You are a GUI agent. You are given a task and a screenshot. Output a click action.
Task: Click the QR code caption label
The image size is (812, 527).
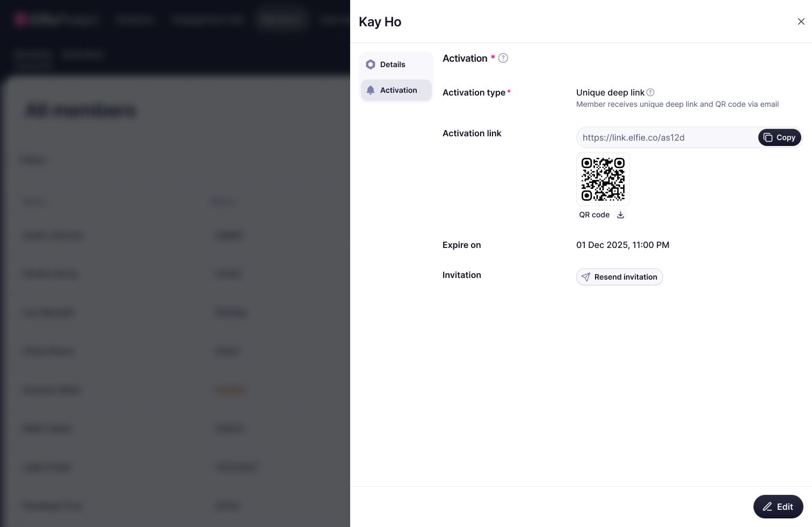click(594, 215)
